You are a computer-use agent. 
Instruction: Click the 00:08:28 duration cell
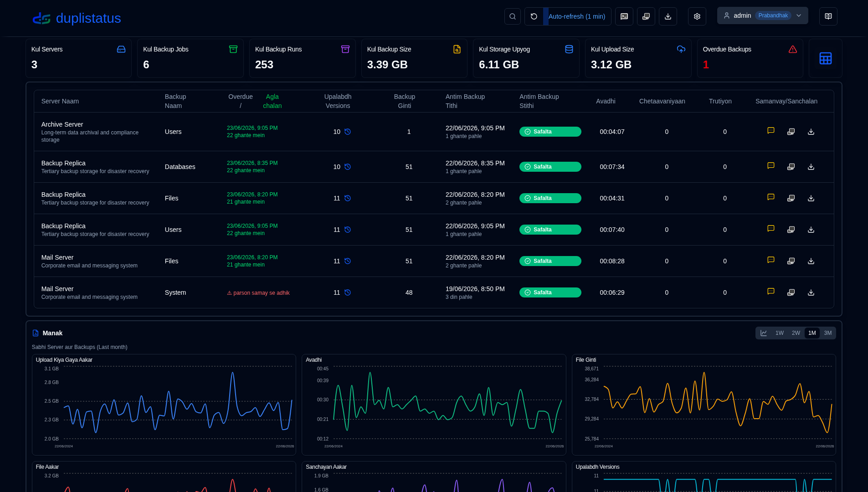click(612, 261)
